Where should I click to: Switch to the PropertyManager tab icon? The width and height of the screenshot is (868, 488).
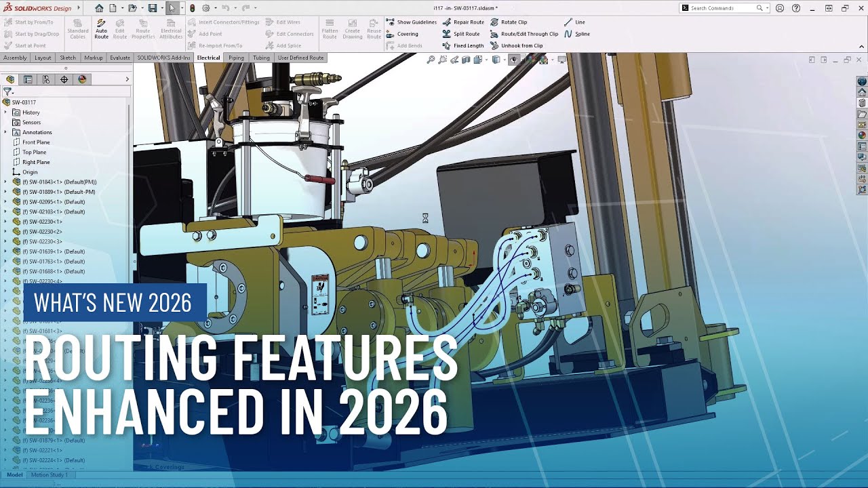[x=28, y=79]
